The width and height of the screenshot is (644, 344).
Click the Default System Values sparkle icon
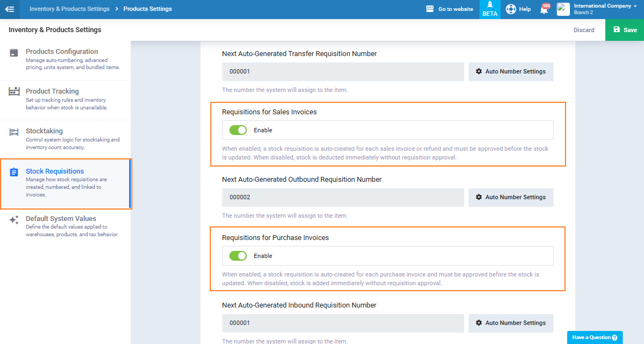point(14,219)
